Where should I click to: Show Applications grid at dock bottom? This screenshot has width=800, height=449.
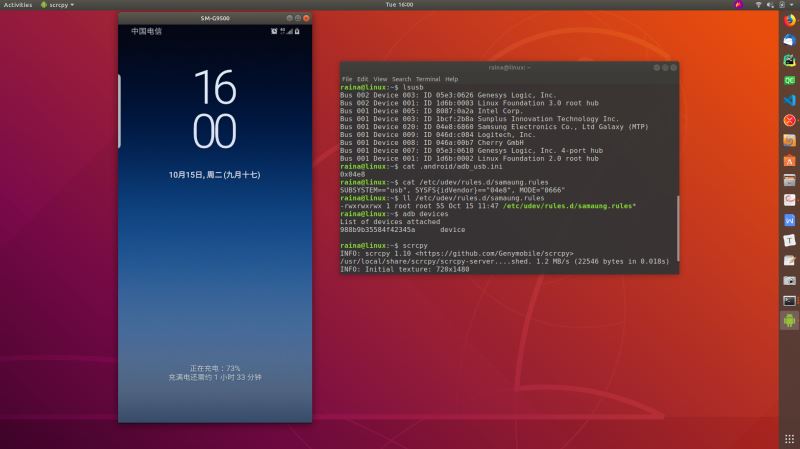789,438
